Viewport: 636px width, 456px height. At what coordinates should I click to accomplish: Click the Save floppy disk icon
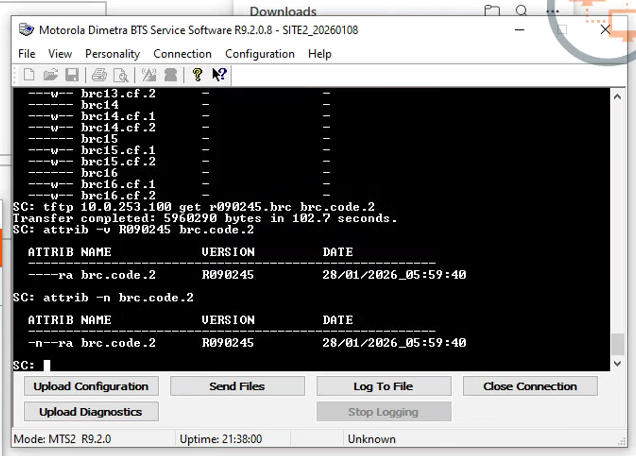(72, 75)
